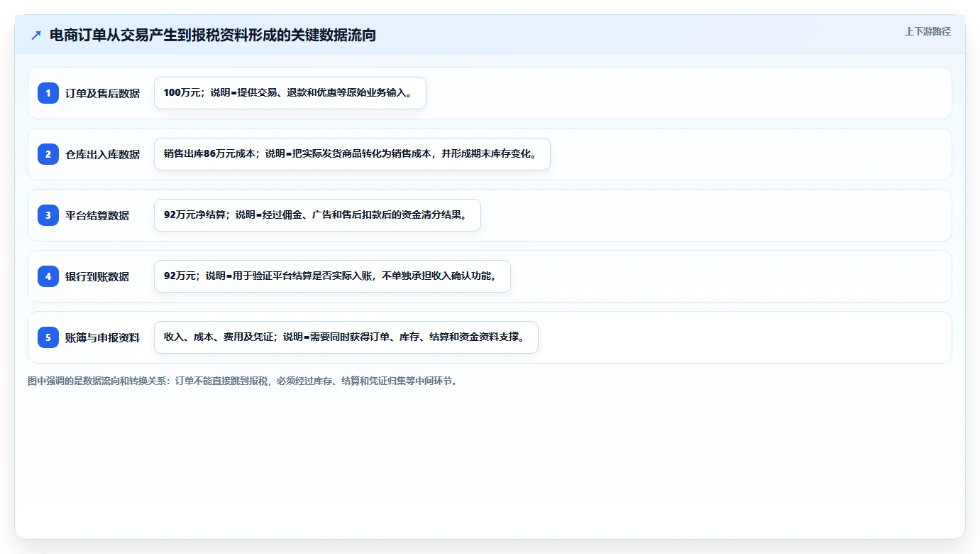Image resolution: width=980 pixels, height=554 pixels.
Task: Select the 仓库出入库数据 step label
Action: tap(102, 154)
